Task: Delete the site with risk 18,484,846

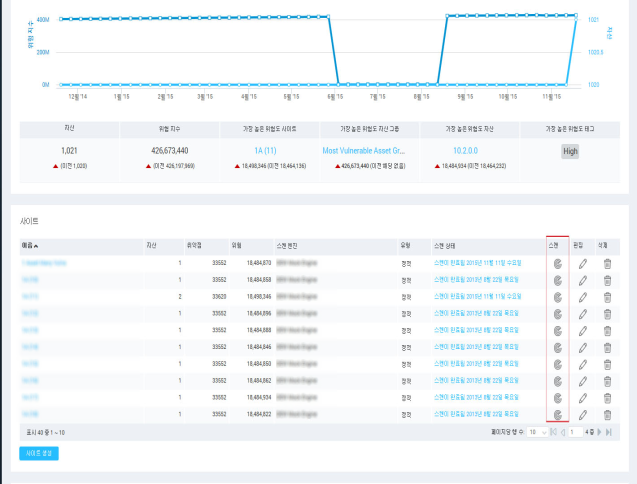Action: point(607,347)
